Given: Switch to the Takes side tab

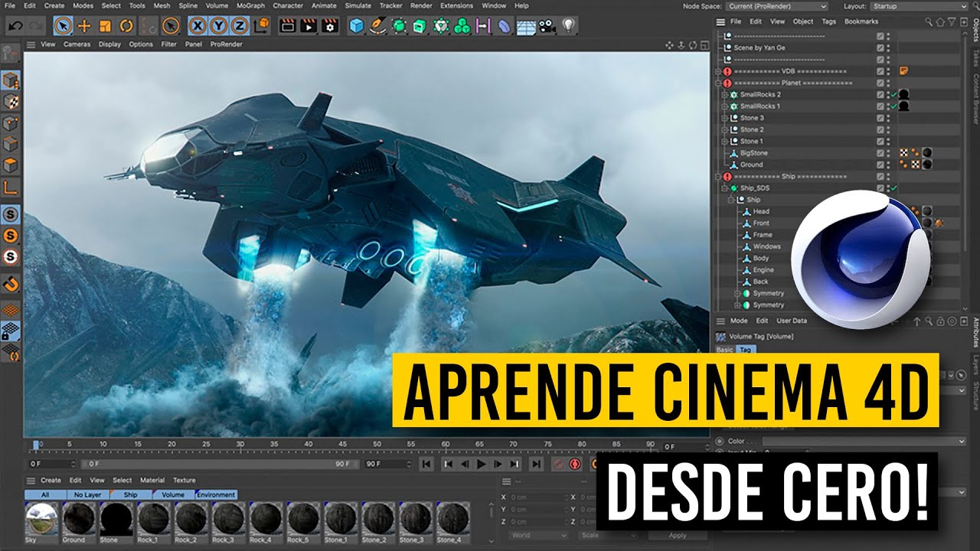Looking at the screenshot, I should 975,57.
